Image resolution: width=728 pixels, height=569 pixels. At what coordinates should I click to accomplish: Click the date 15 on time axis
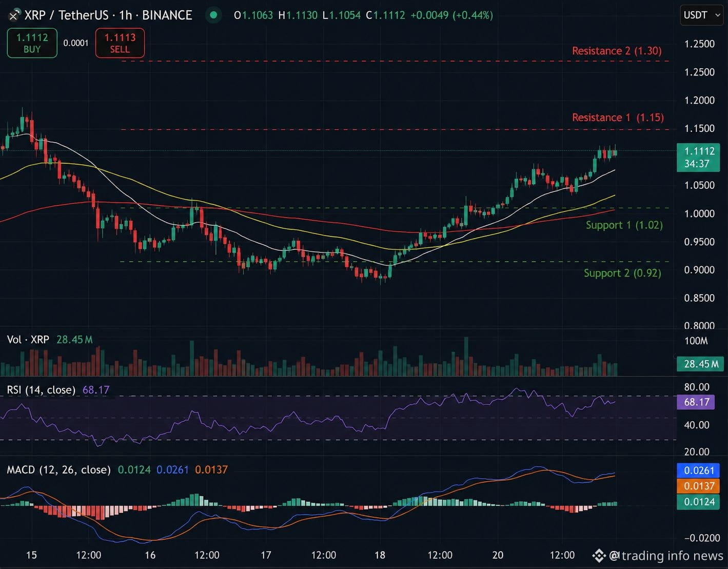point(31,555)
